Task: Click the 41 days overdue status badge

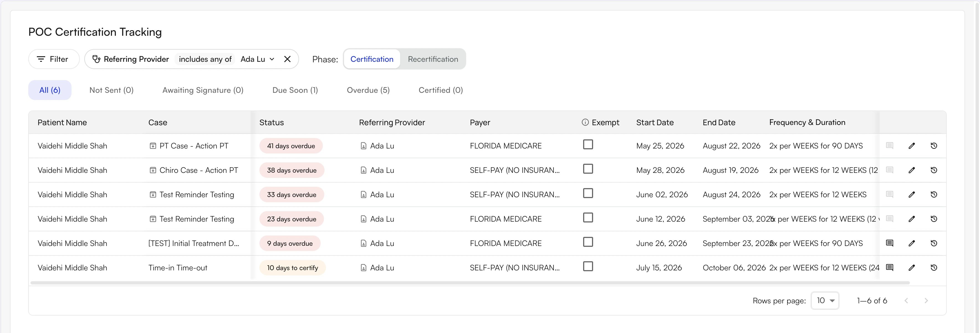Action: [291, 146]
